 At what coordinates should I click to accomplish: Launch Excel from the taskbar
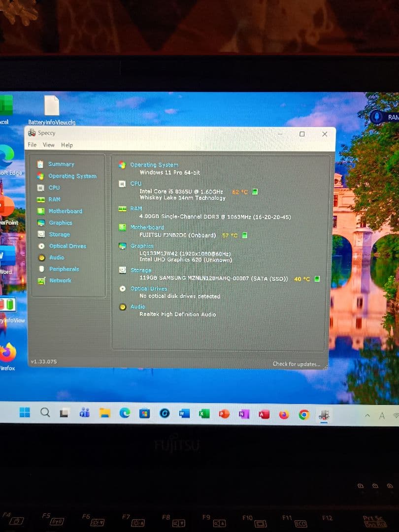point(204,414)
